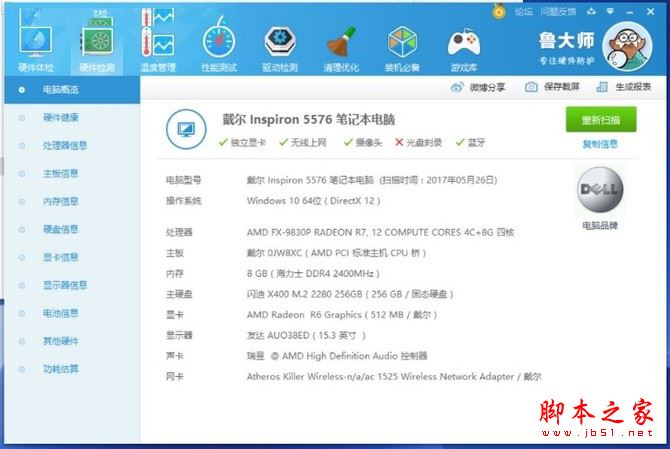Screen dimensions: 670x449
Task: Click the 戴尔 0JW8XC motherboard value
Action: [x=336, y=253]
